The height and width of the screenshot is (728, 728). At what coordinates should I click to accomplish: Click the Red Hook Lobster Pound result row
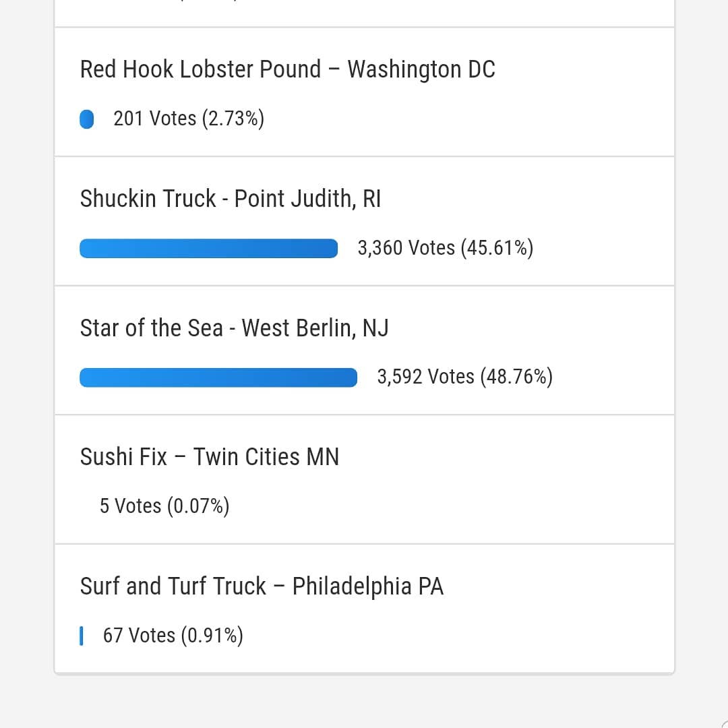(365, 92)
